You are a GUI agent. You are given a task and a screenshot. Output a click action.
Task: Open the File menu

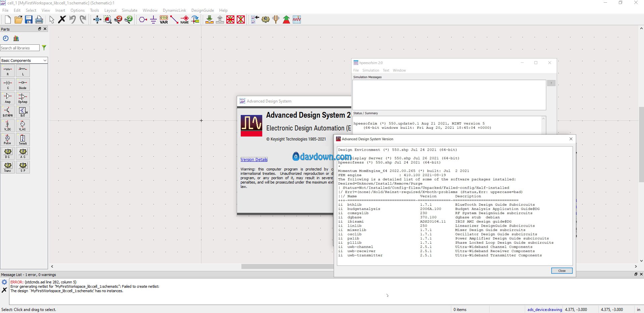pos(5,10)
